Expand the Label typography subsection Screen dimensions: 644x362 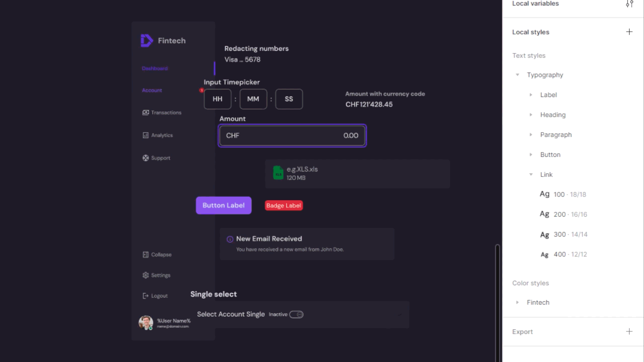tap(531, 95)
